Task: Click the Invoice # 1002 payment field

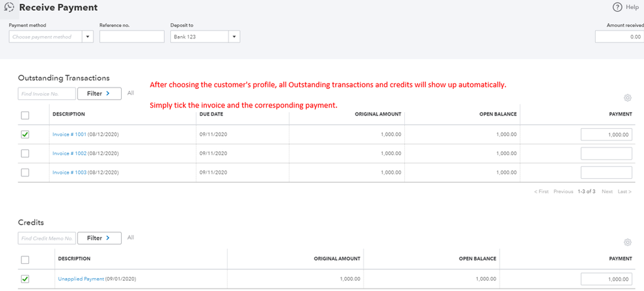Action: 606,153
